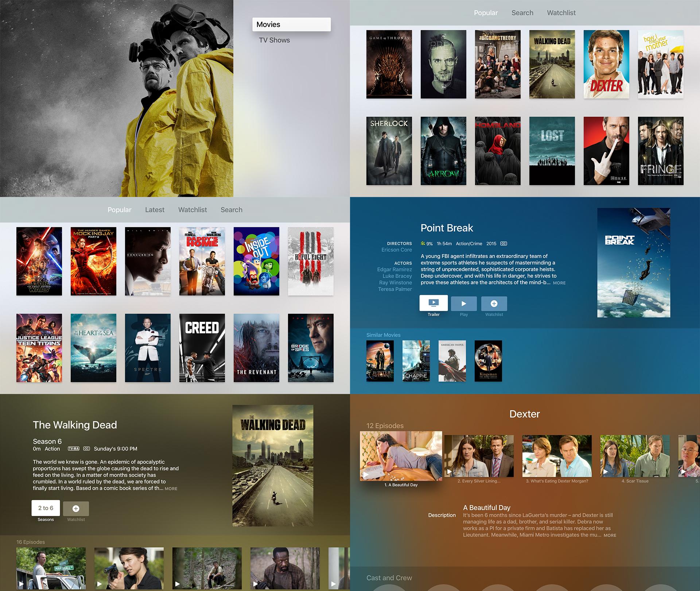Expand Walking Dead synopsis with MORE
Screen dimensions: 700x591
coord(171,489)
